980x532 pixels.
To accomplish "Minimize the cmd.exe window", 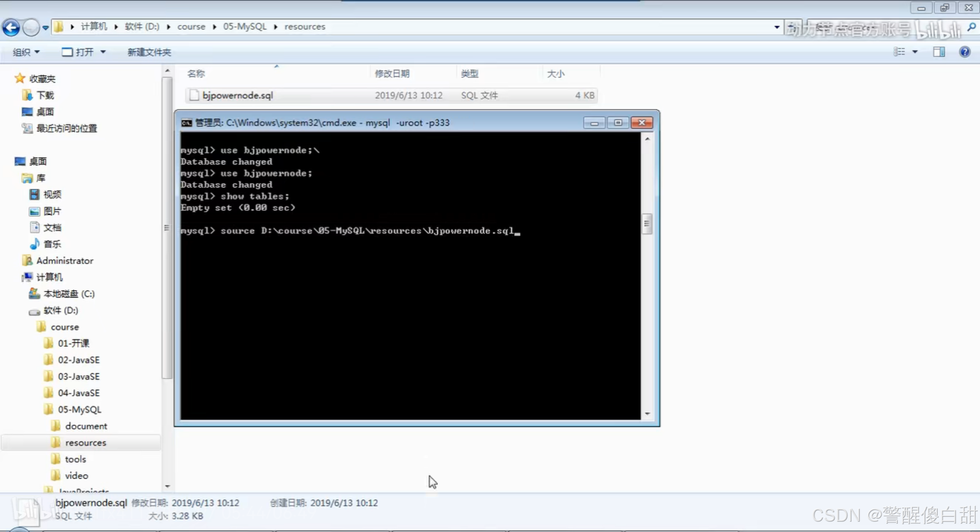I will click(x=594, y=123).
